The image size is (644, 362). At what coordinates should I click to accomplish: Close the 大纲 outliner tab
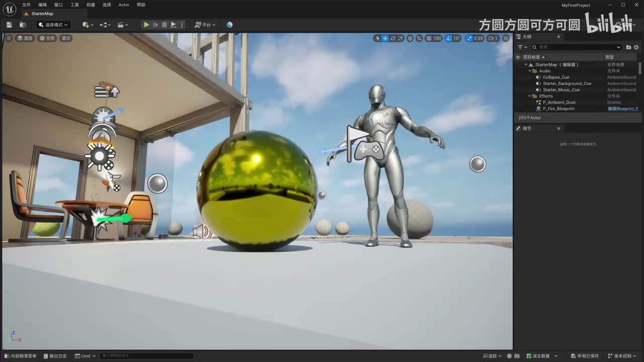[558, 37]
